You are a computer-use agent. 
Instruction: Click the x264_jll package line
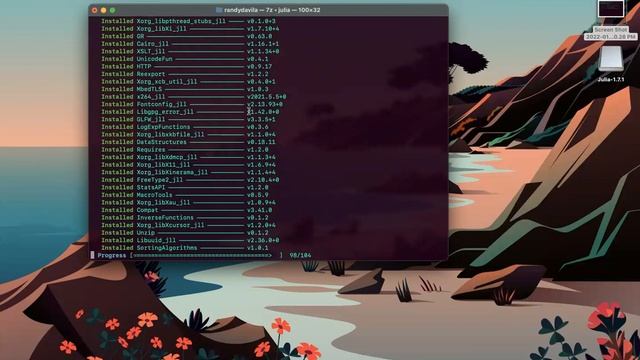click(x=193, y=97)
